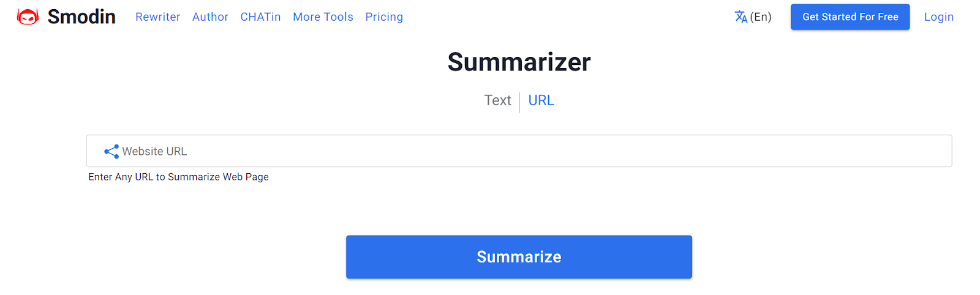This screenshot has height=295, width=980.
Task: Click the Get Started For Free button
Action: pos(850,17)
